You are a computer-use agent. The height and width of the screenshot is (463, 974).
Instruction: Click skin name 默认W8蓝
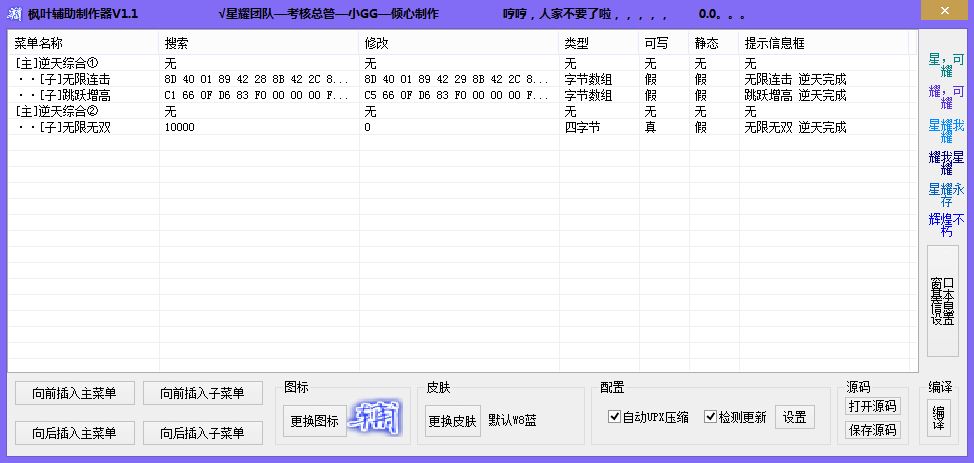tap(512, 421)
